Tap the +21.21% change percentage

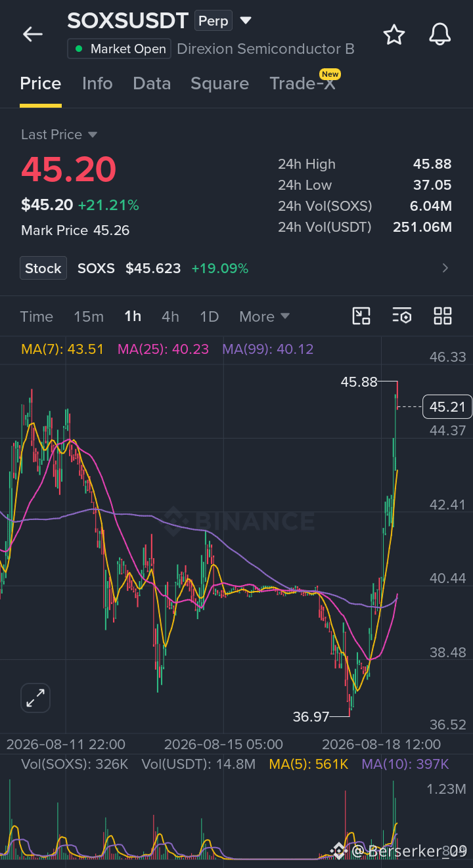point(108,206)
